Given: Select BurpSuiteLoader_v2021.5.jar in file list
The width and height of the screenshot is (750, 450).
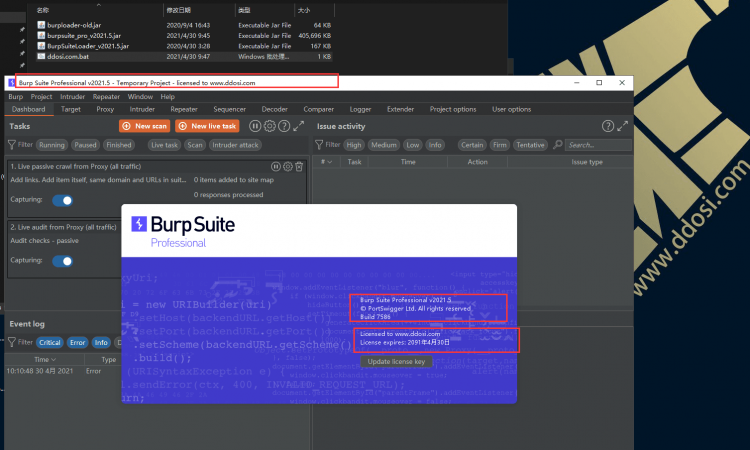Looking at the screenshot, I should 184,46.
